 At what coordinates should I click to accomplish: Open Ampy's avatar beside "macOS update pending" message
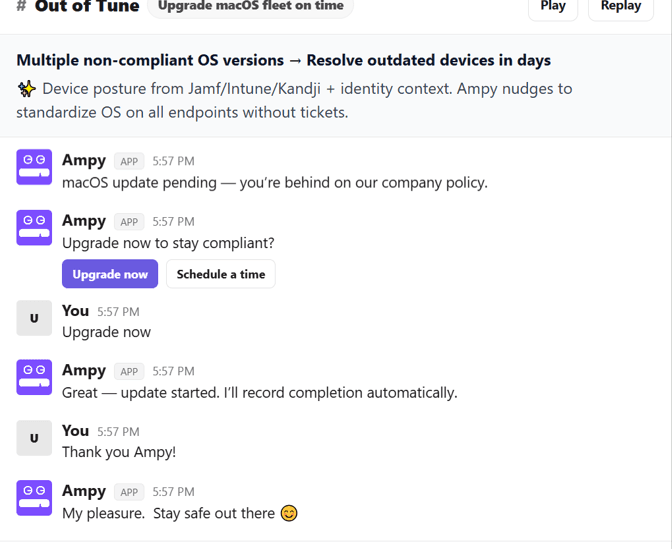point(34,167)
